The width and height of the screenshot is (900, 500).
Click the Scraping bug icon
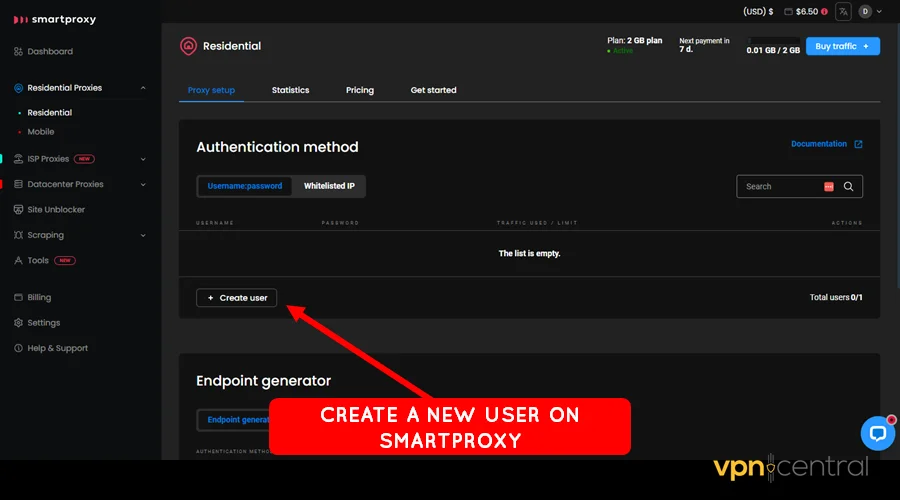pyautogui.click(x=18, y=235)
